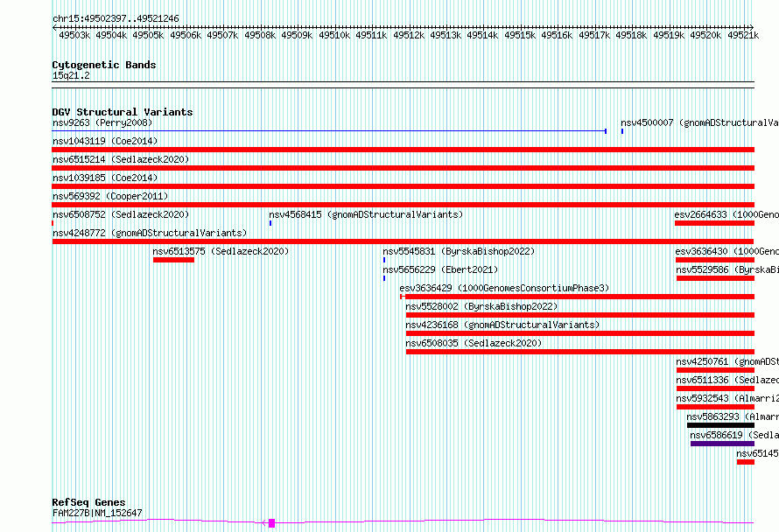Click the red bar under nsv1039185
This screenshot has width=779, height=532.
point(403,186)
